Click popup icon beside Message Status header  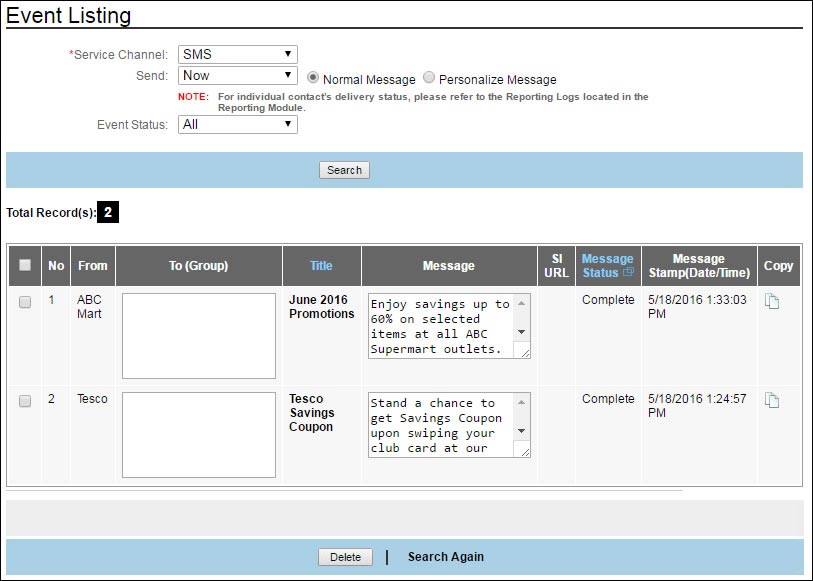[x=628, y=272]
